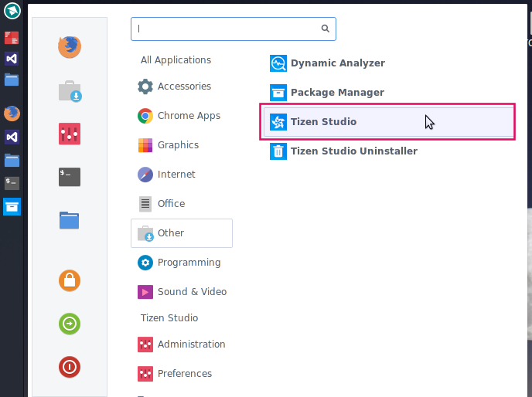
Task: Open Files folder from favorites sidebar
Action: [x=70, y=220]
